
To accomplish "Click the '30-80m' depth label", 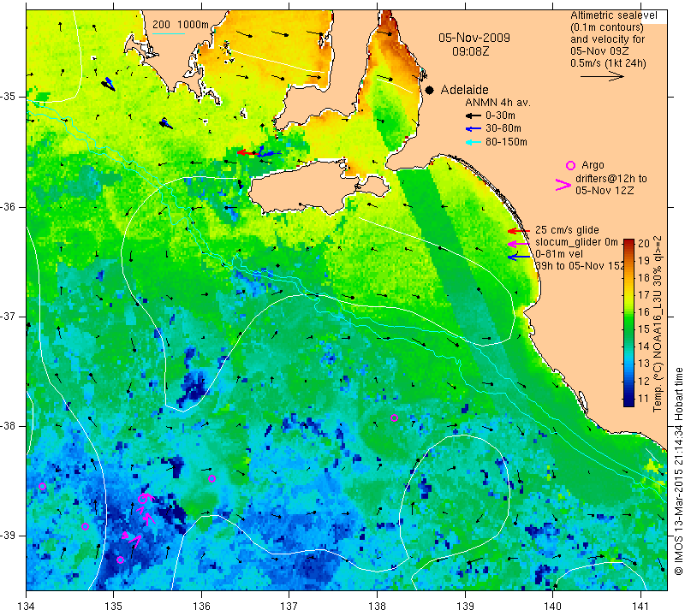I will point(503,128).
